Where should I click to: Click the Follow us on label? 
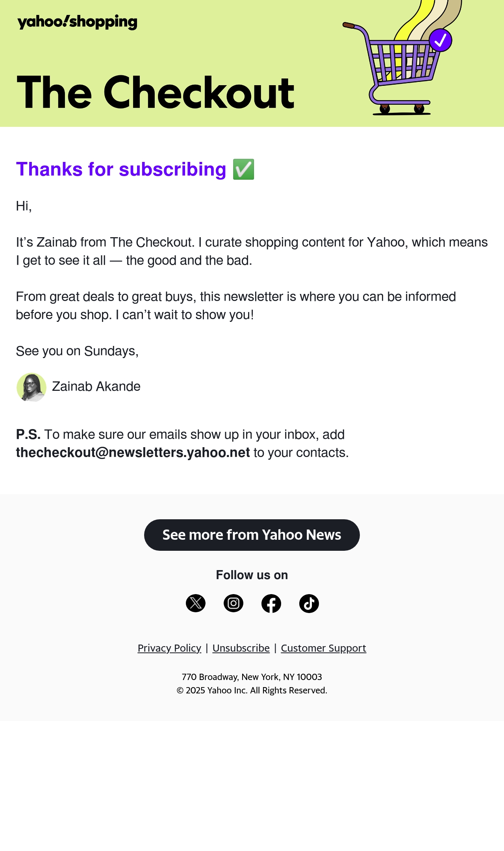click(252, 575)
